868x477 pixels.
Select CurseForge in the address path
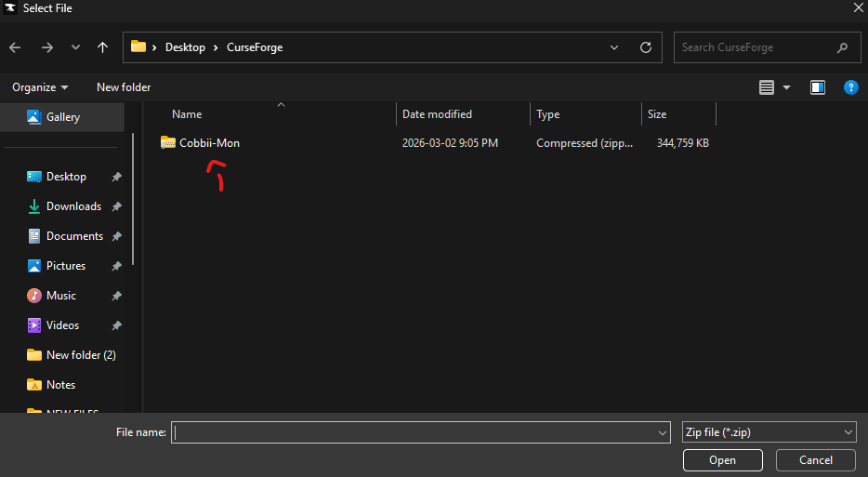click(255, 47)
